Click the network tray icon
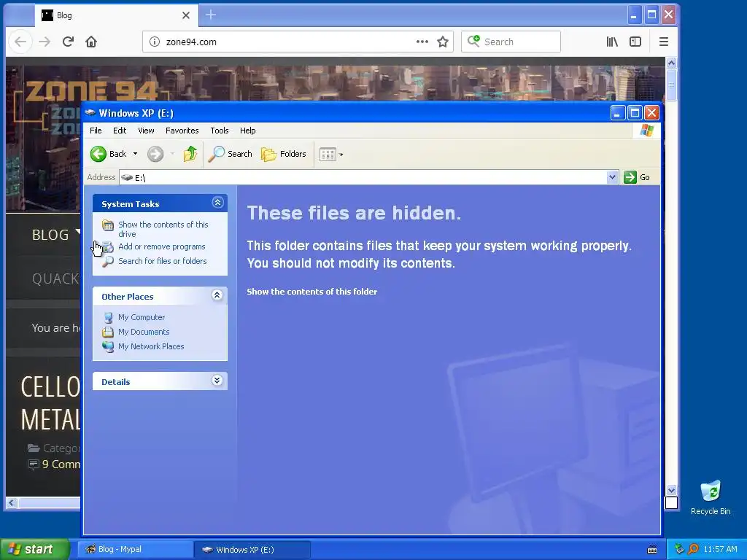The image size is (747, 560). pyautogui.click(x=679, y=550)
